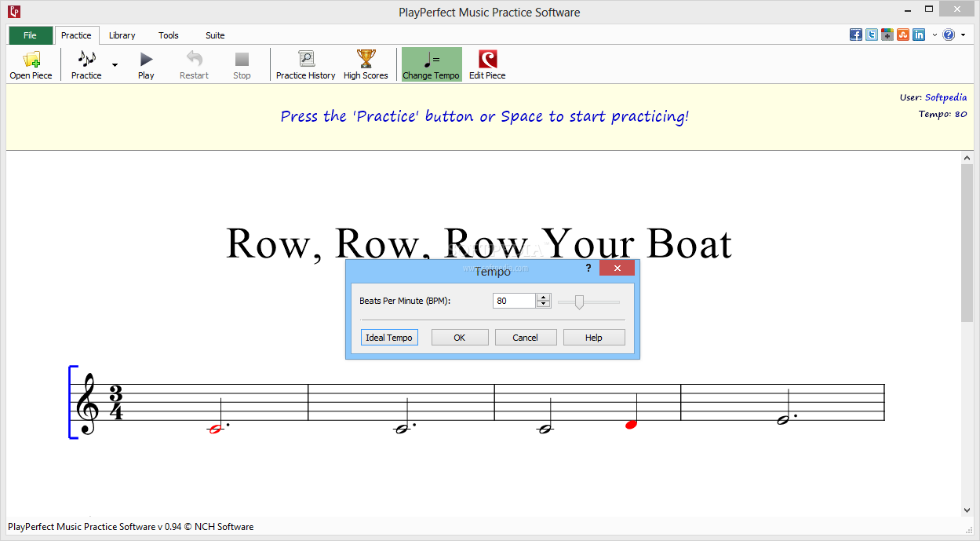Screen dimensions: 980x541
Task: Start the Practice mode button
Action: 86,64
